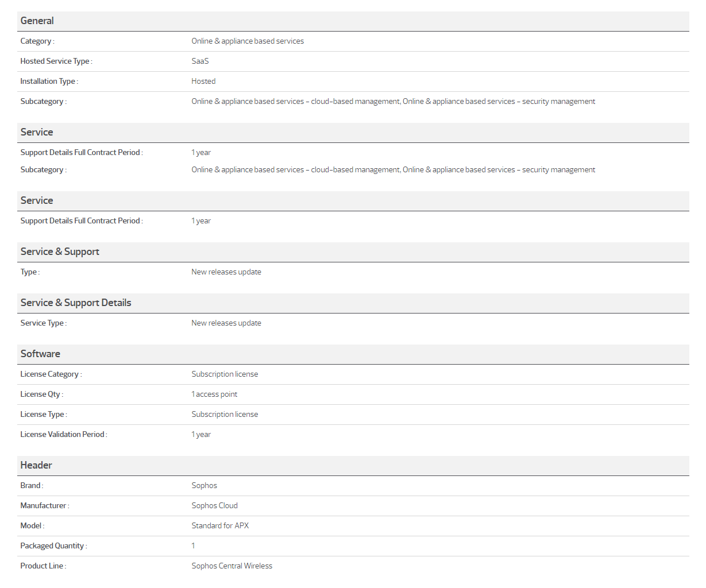Click the Sophos Cloud manufacturer value
Image resolution: width=706 pixels, height=588 pixels.
tap(214, 506)
